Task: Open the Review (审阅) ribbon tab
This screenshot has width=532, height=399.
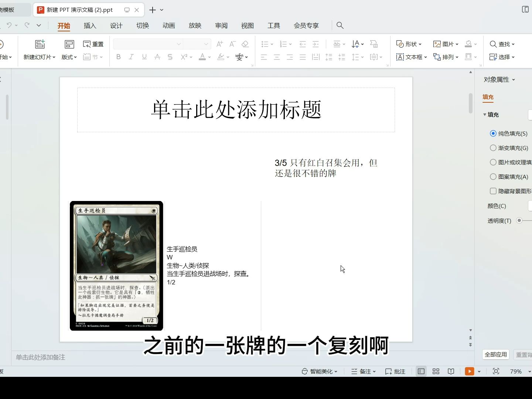Action: click(221, 25)
